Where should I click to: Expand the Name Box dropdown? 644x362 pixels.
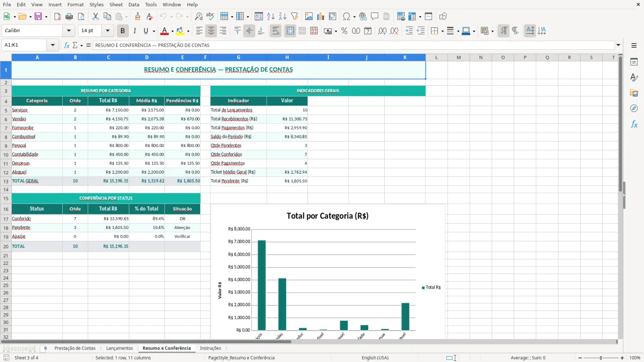coord(53,46)
